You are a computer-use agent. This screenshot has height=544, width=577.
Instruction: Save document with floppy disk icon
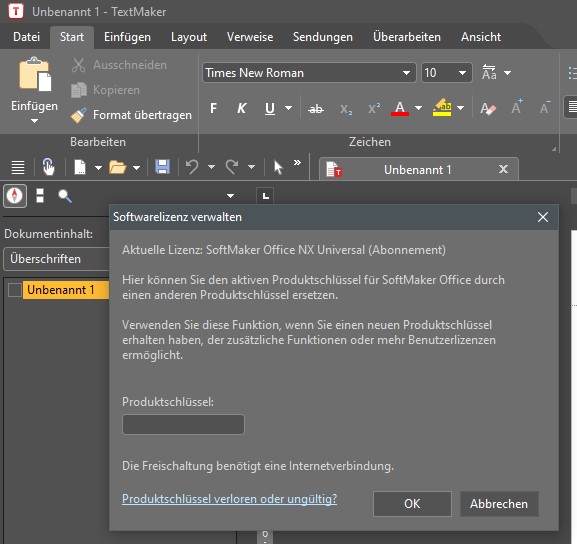click(x=162, y=167)
